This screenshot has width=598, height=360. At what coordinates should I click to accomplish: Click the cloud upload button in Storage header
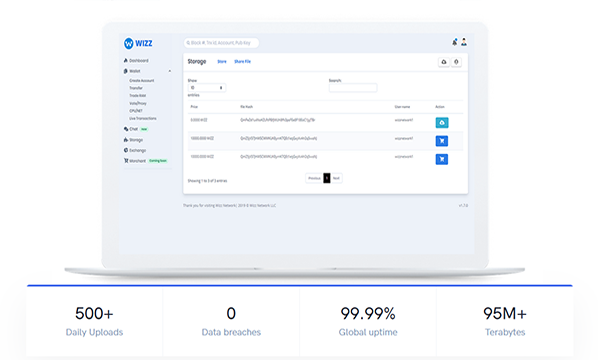[x=444, y=62]
